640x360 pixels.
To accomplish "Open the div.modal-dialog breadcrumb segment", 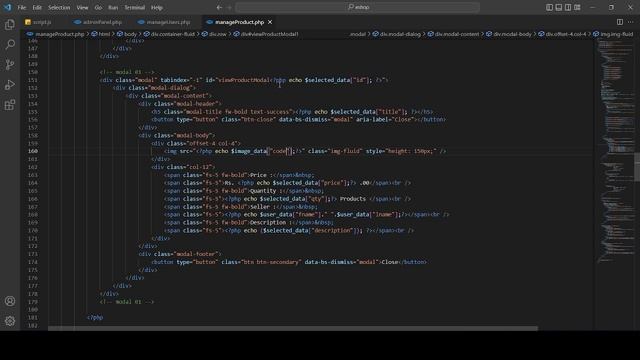I will tap(400, 34).
